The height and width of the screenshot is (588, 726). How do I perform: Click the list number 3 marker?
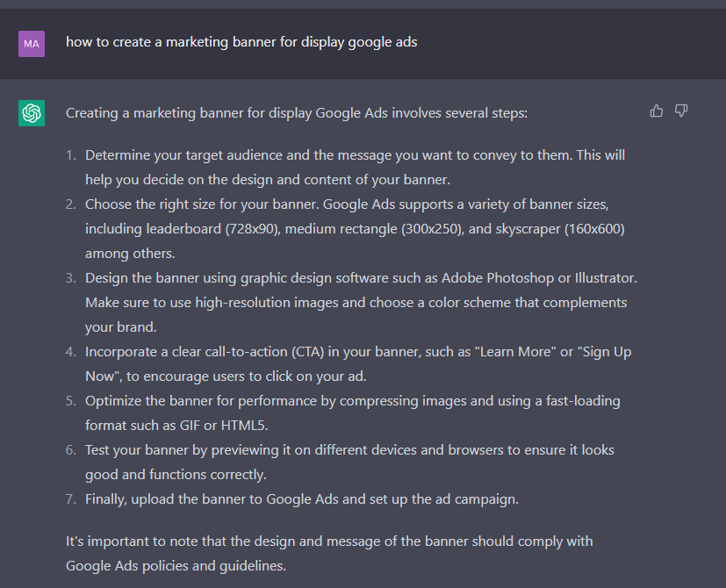[71, 277]
